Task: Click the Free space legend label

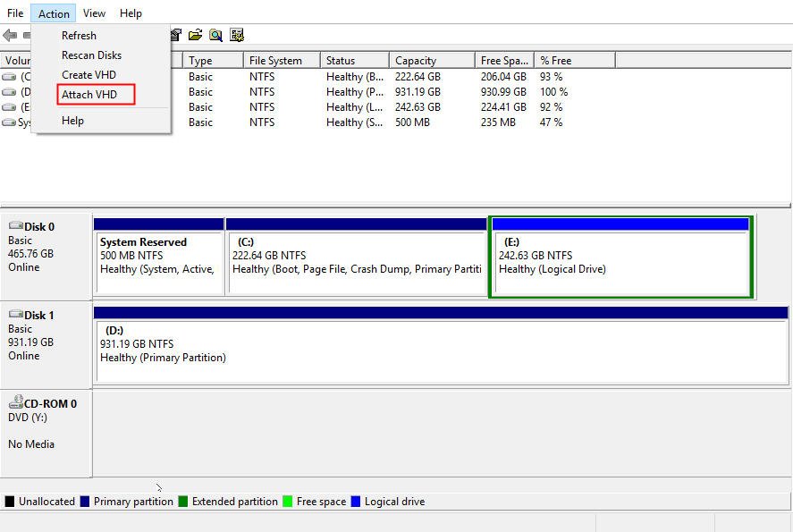Action: coord(321,501)
